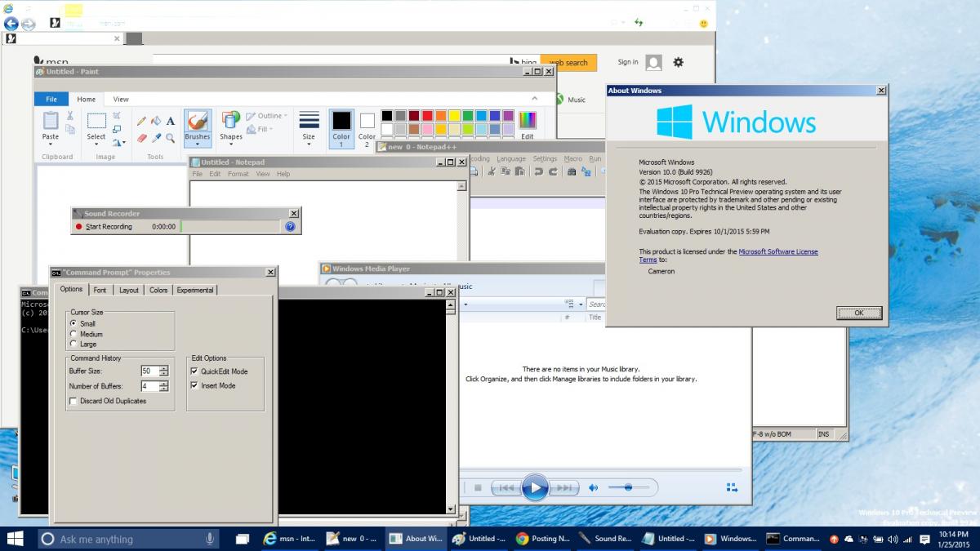This screenshot has width=980, height=551.
Task: Pick the yellow swatch in Paint palette
Action: pos(455,116)
